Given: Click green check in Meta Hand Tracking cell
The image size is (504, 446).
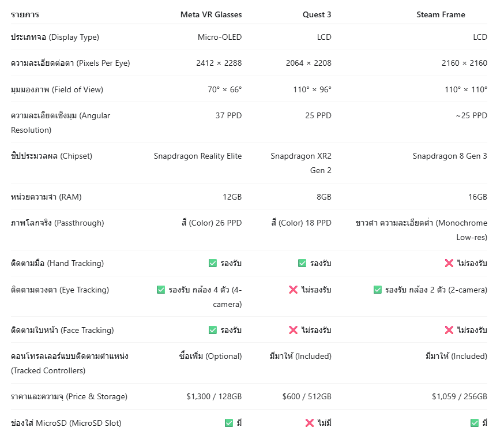Looking at the screenshot, I should (x=213, y=263).
